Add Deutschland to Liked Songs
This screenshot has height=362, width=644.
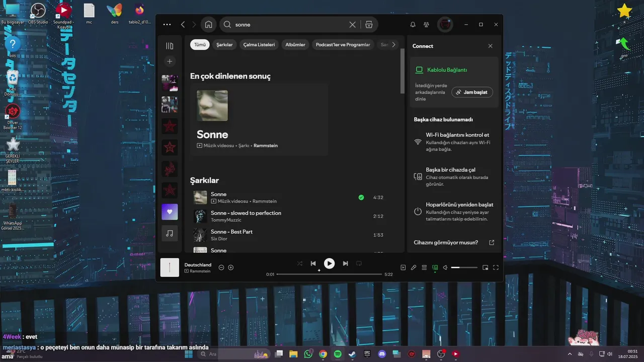[x=231, y=267]
